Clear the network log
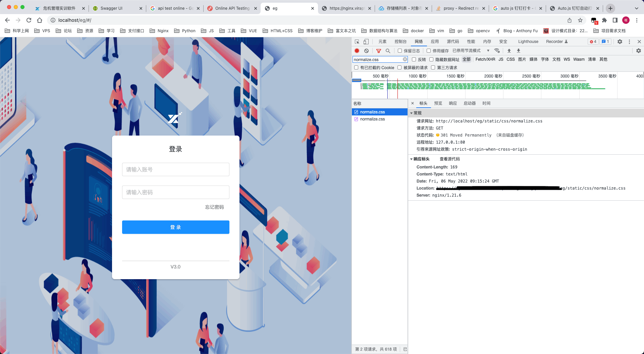 366,51
